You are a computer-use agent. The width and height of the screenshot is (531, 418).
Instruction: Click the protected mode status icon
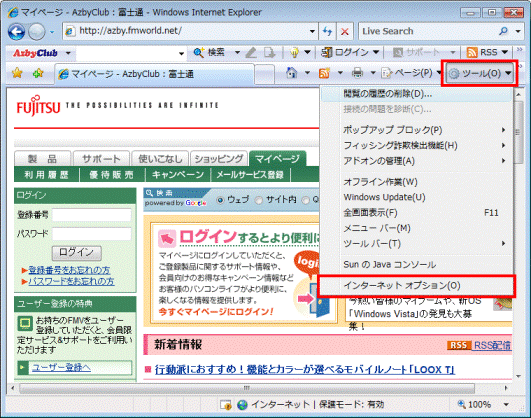click(226, 404)
